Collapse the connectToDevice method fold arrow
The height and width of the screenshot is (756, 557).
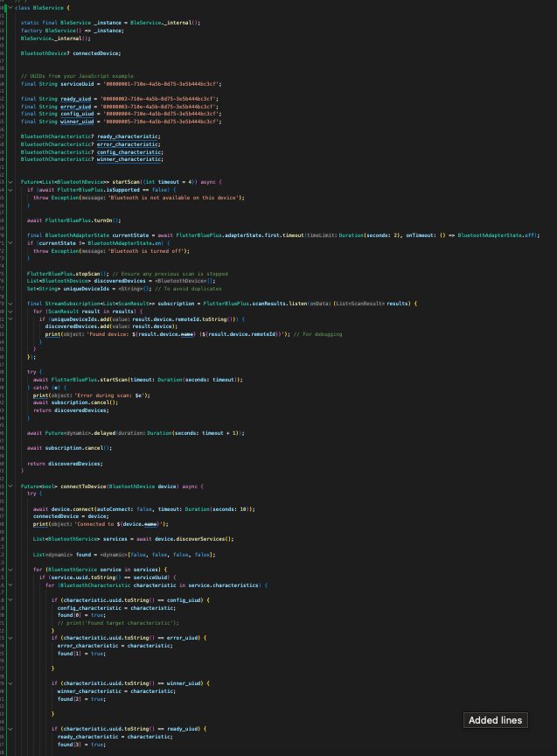9,486
